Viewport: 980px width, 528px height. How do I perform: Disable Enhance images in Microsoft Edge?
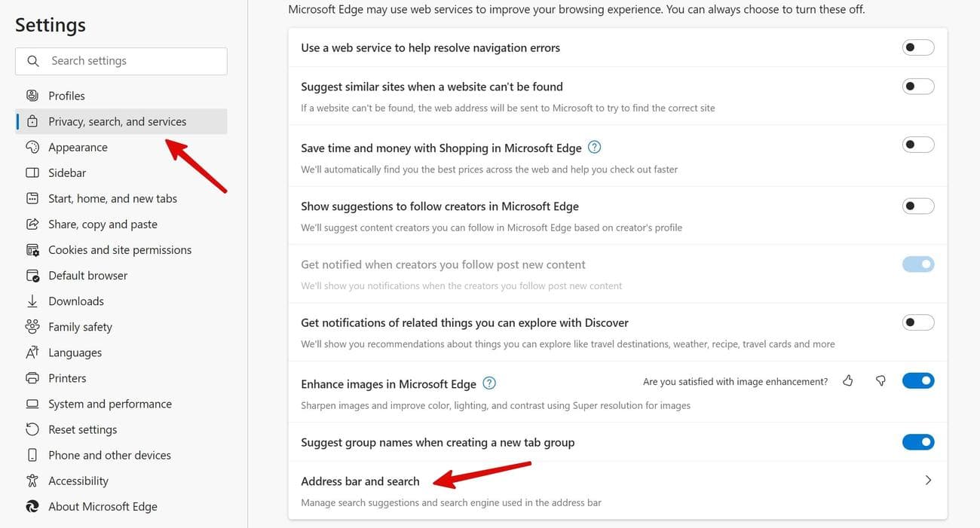(917, 380)
